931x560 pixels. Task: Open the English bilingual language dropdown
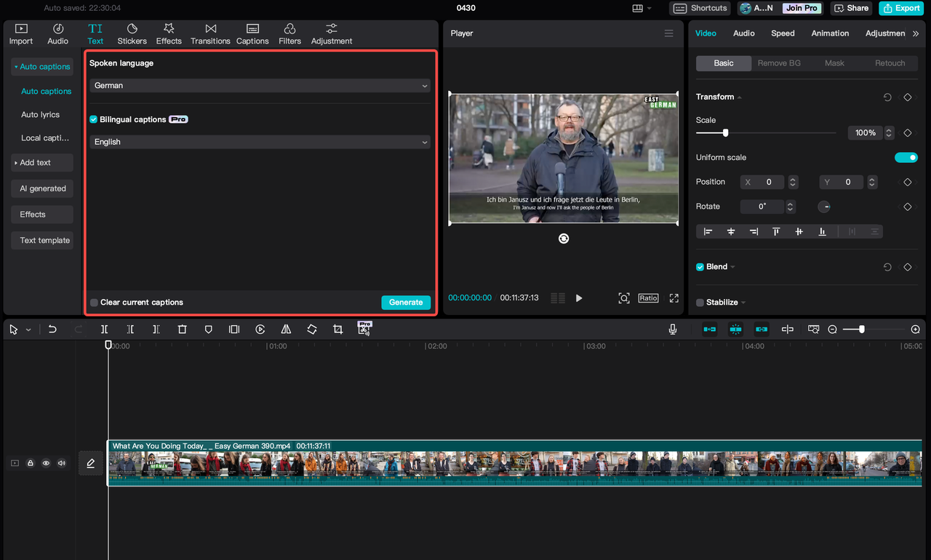pyautogui.click(x=259, y=141)
